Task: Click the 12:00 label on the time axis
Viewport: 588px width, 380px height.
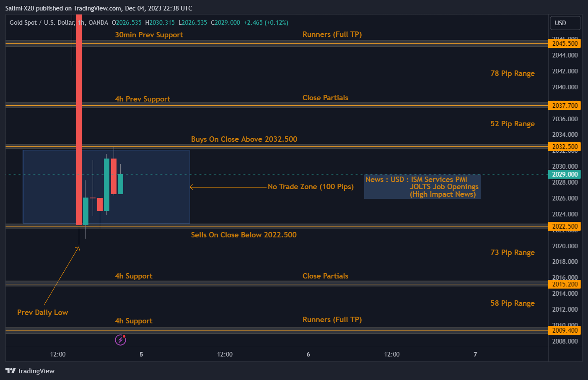Action: pyautogui.click(x=57, y=354)
